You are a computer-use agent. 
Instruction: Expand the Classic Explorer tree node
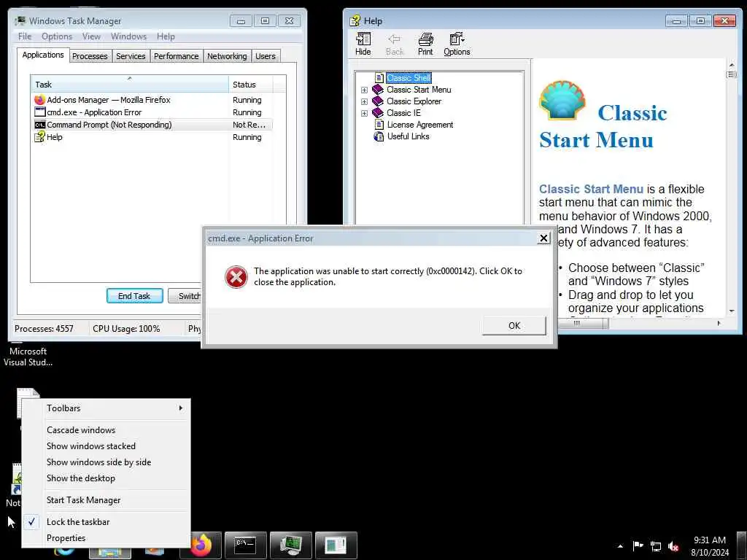364,101
